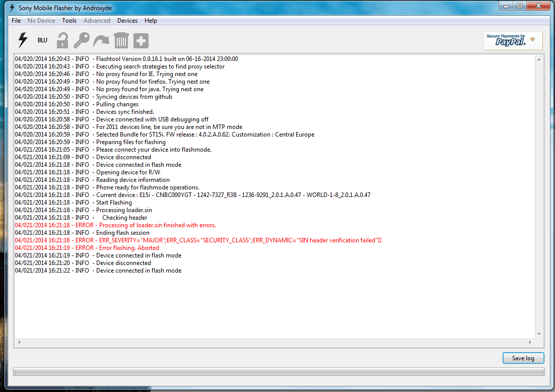
Task: Minimize the Sony Mobile Flasher window
Action: (506, 6)
